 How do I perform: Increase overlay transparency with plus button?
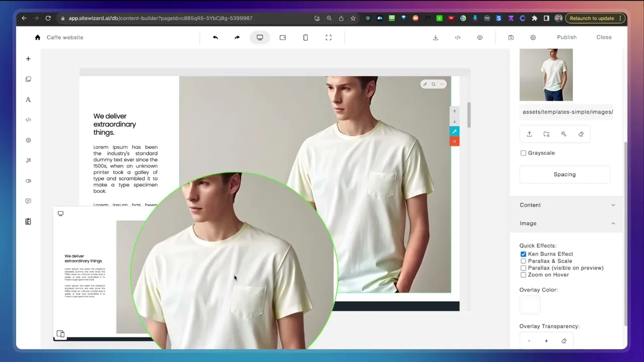tap(546, 341)
